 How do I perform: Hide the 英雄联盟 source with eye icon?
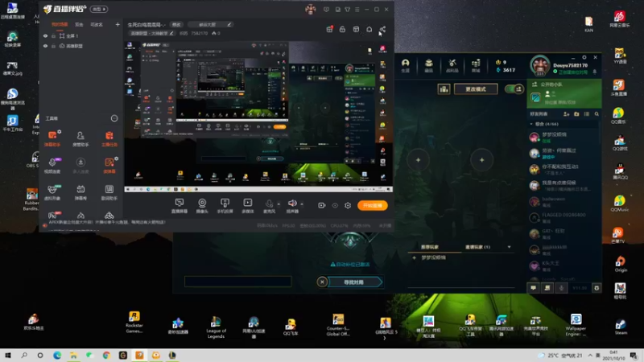pos(45,46)
